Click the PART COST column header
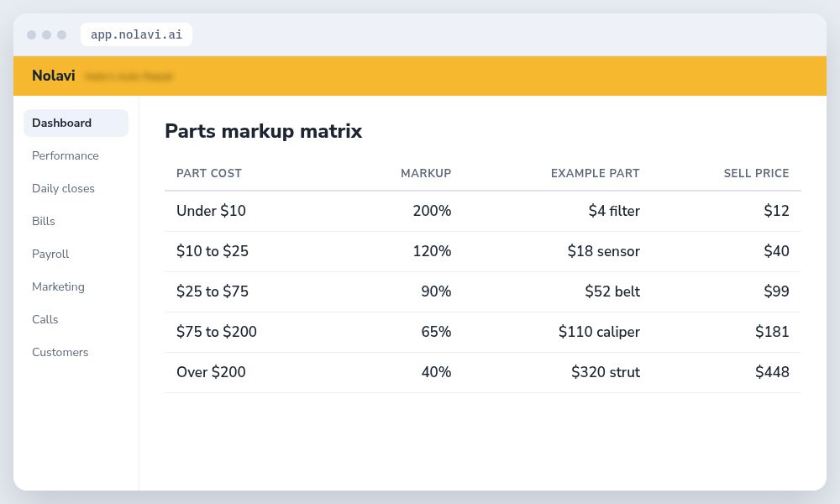The image size is (840, 504). [x=209, y=173]
